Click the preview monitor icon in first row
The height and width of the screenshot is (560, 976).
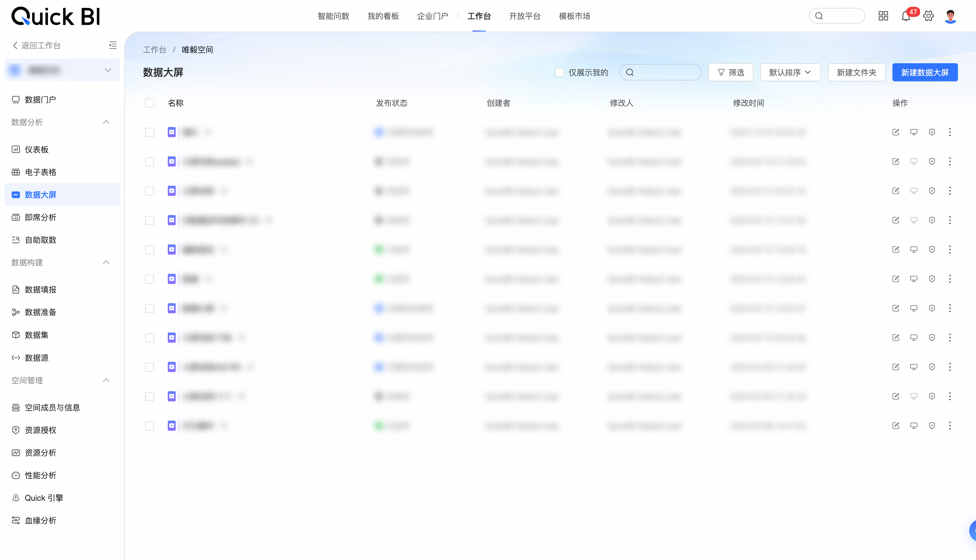[914, 132]
